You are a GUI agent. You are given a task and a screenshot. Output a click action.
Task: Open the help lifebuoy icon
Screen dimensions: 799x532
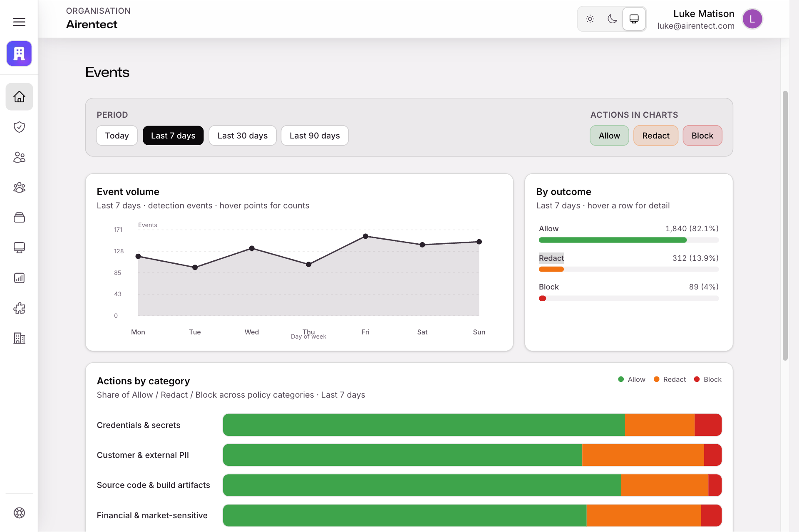click(19, 513)
